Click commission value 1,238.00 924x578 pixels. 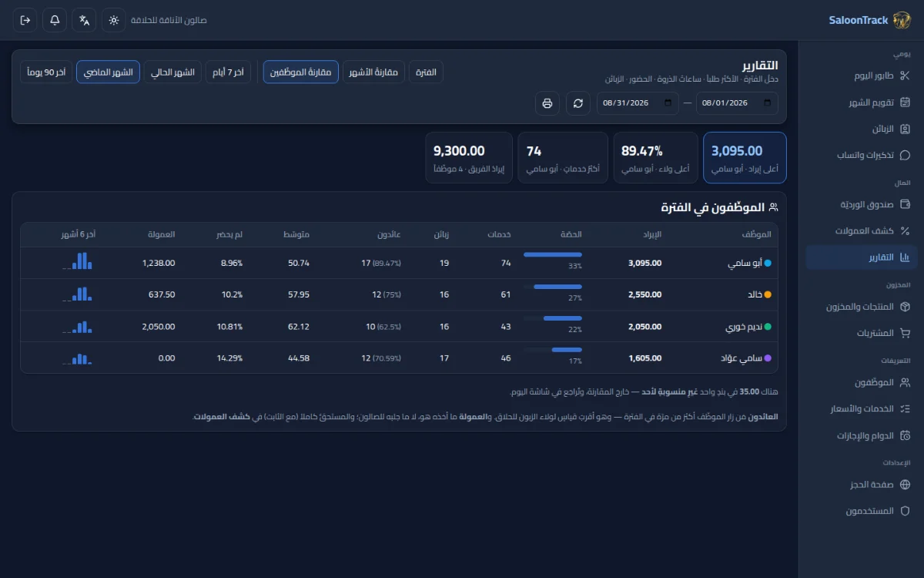pos(159,263)
